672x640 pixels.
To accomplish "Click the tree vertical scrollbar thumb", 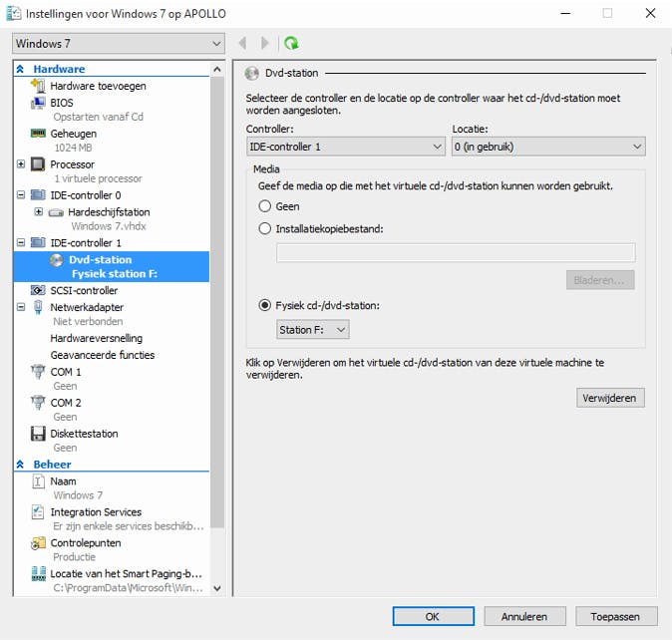I will click(217, 302).
